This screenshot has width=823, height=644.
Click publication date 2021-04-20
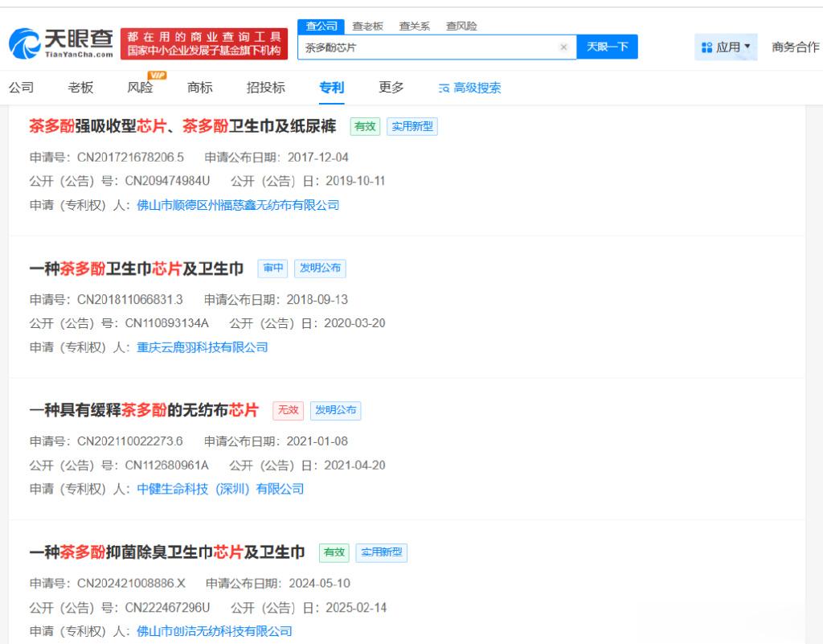coord(354,466)
